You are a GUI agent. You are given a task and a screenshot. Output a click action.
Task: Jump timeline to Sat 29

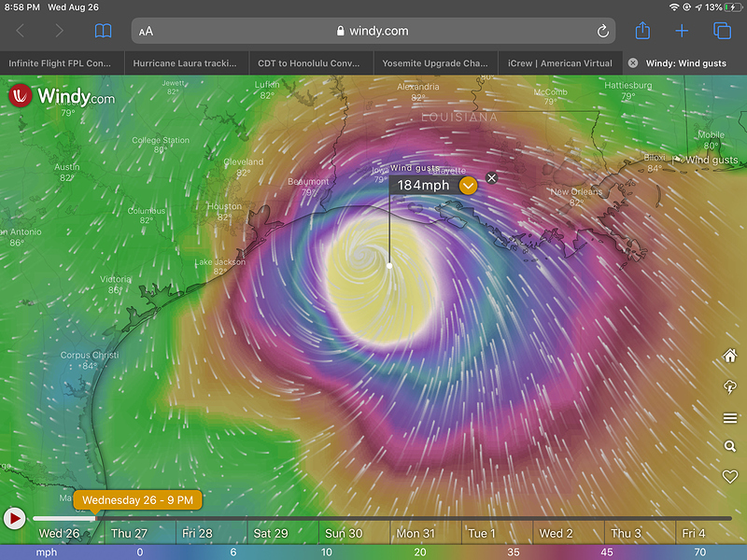coord(271,533)
